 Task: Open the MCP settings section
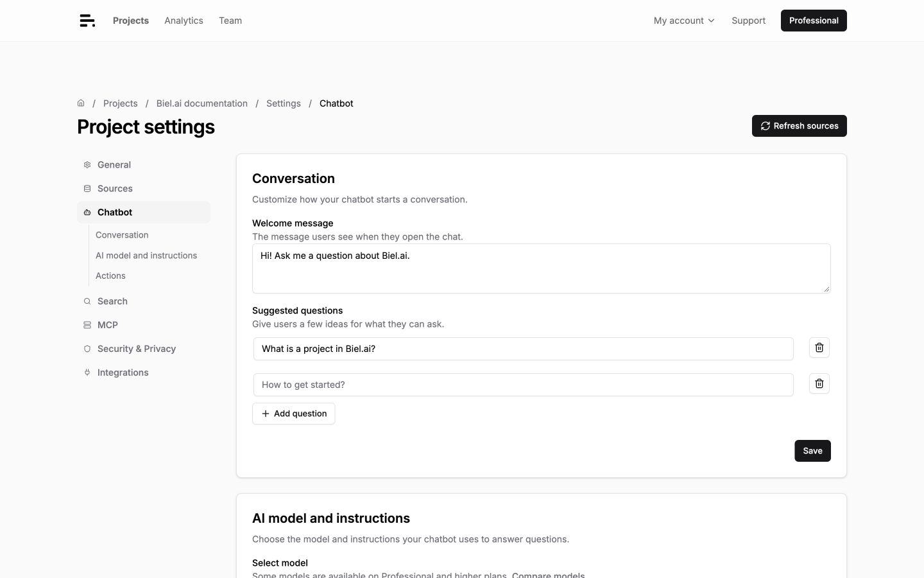coord(144,325)
